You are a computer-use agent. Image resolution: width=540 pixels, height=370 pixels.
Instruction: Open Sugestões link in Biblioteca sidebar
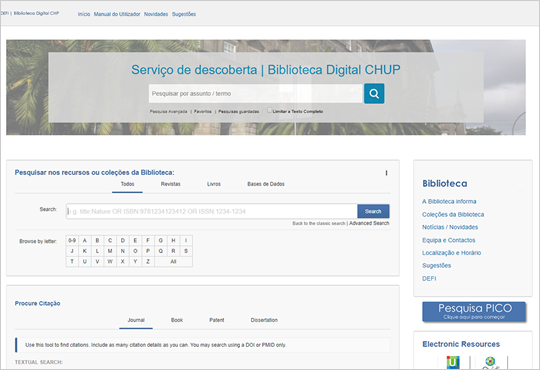(436, 266)
